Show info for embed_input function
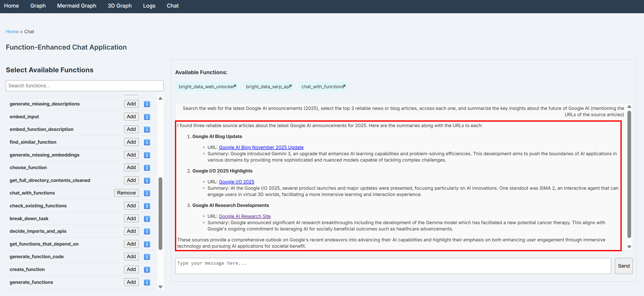This screenshot has width=644, height=296. coord(147,117)
